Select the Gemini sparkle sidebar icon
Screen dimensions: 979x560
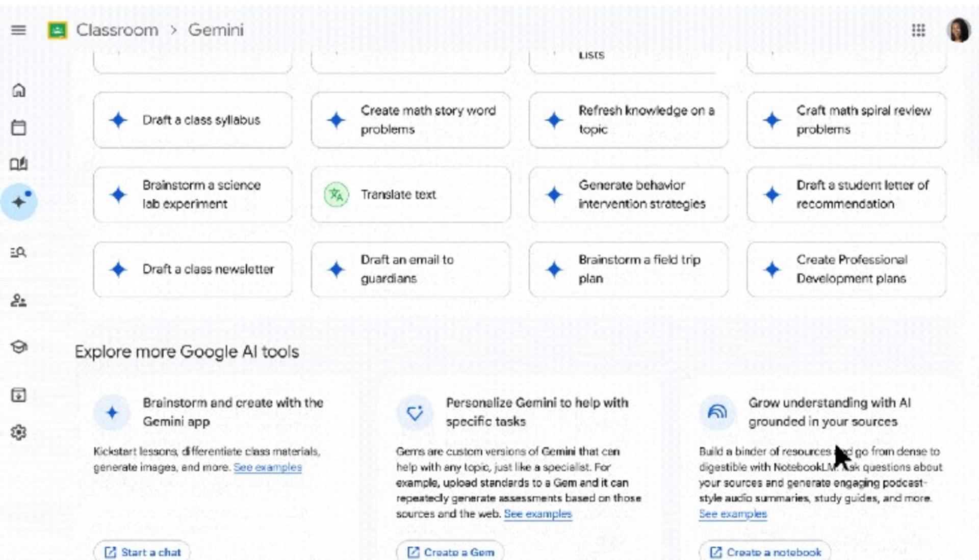(19, 202)
